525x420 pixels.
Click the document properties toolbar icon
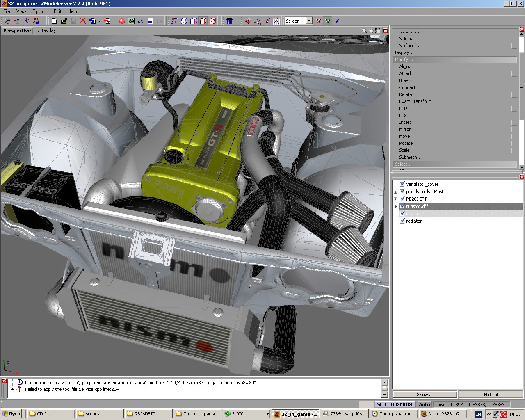pos(150,21)
